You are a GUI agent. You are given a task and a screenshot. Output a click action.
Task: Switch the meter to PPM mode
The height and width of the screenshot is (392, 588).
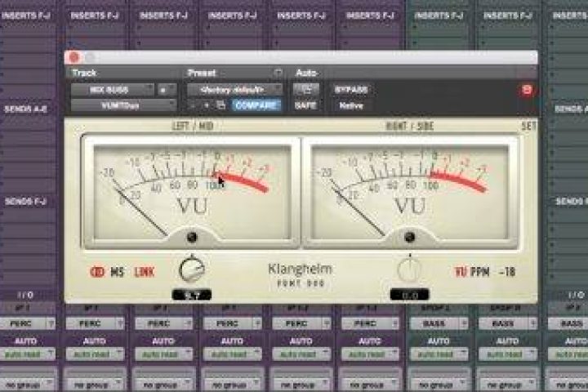pos(483,271)
